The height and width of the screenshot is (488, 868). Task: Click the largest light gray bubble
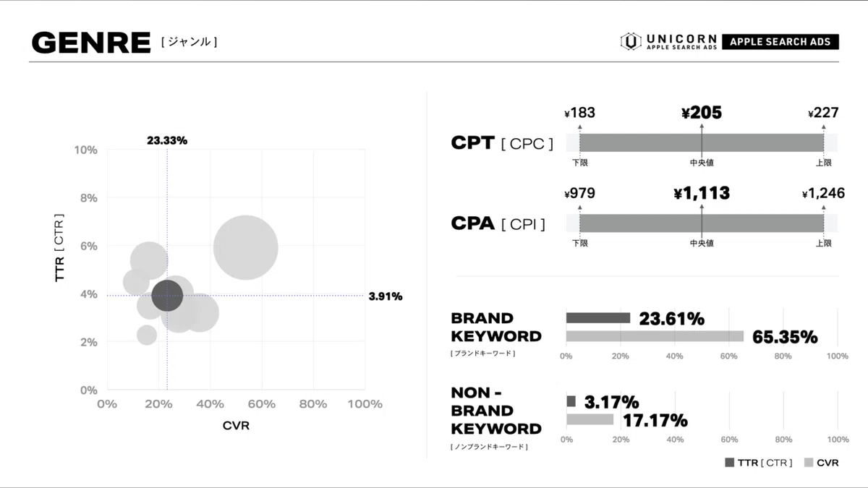246,247
